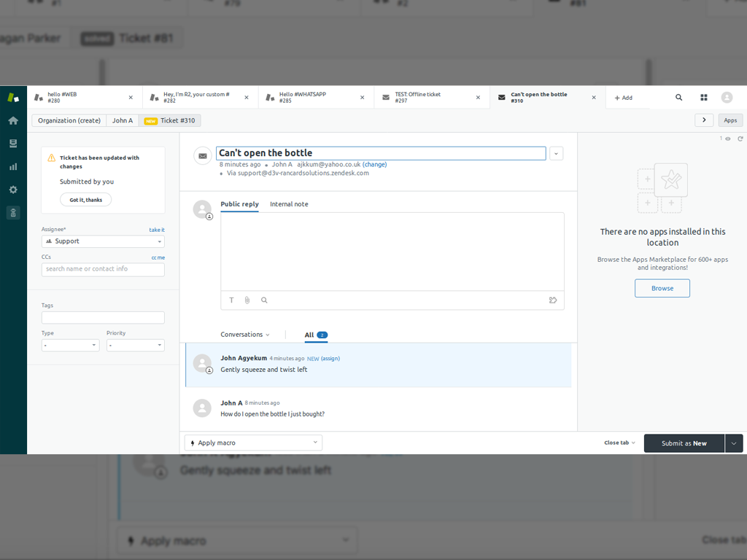Select the Public reply tab
The width and height of the screenshot is (747, 560).
point(239,204)
